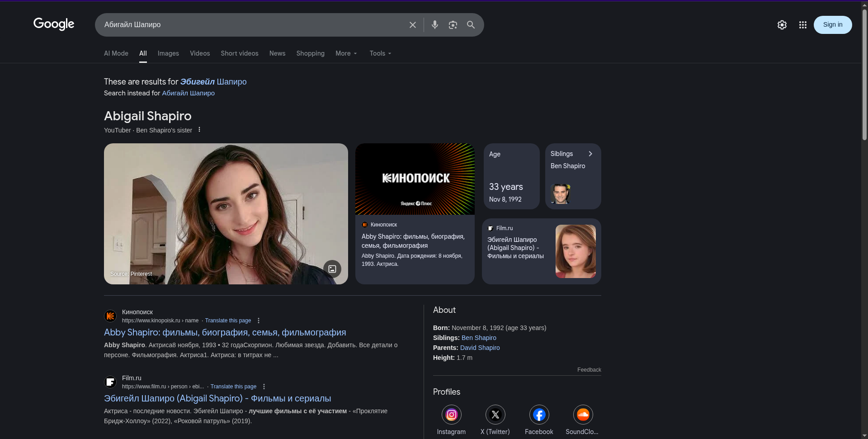Image resolution: width=868 pixels, height=439 pixels.
Task: Open more options for Film.ru result
Action: [264, 387]
